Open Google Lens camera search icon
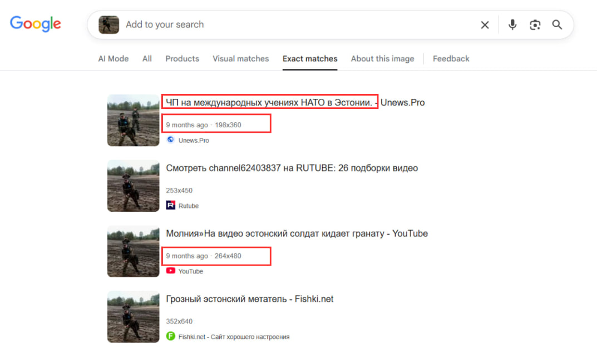 (x=535, y=24)
